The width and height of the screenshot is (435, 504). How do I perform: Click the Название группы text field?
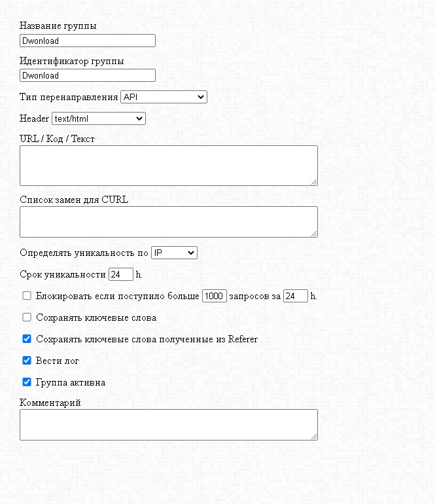tap(88, 41)
